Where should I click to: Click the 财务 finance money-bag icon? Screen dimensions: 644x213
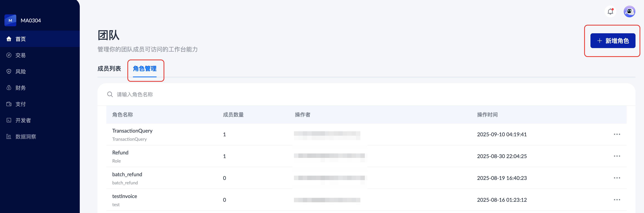pyautogui.click(x=9, y=88)
